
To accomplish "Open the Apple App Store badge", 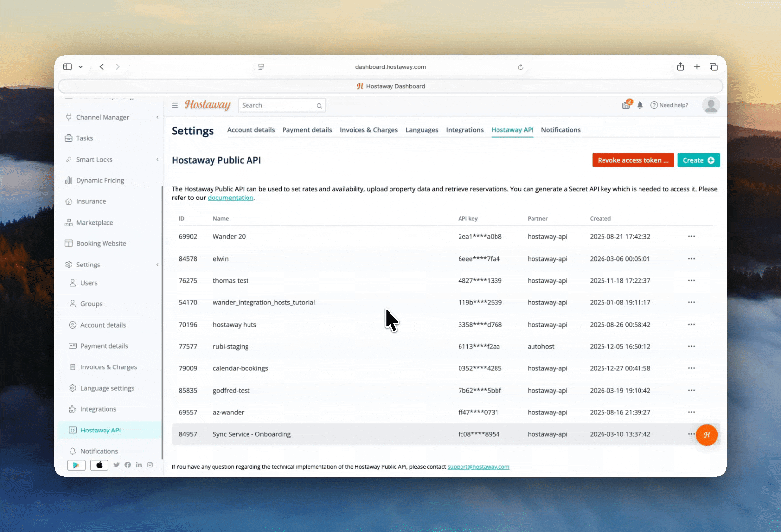I will [99, 465].
